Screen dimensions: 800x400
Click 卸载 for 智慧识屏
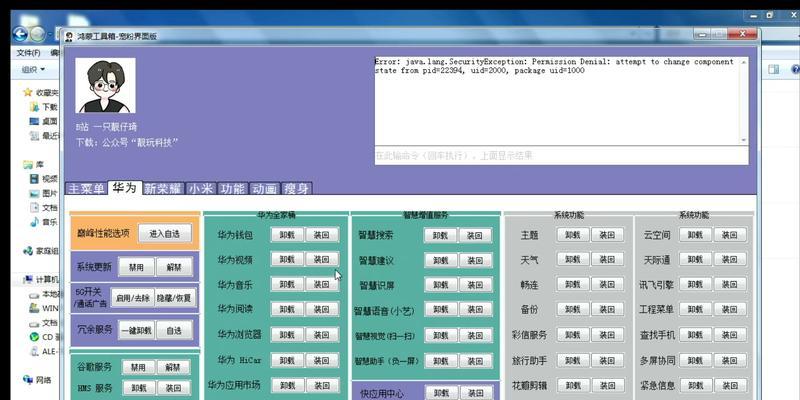pos(441,285)
